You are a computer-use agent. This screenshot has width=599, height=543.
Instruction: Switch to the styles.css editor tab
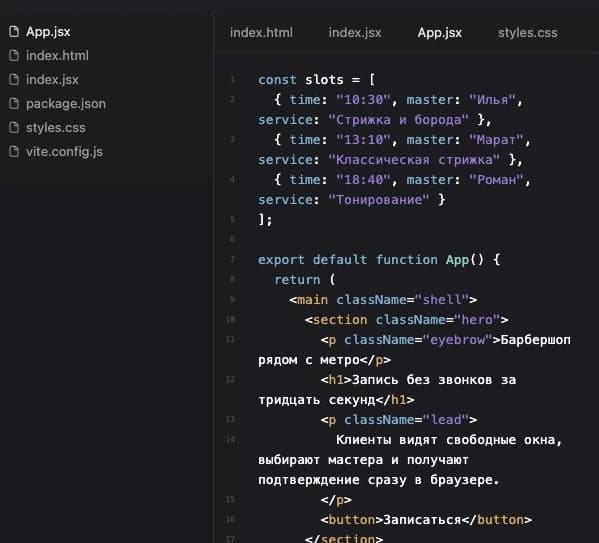528,33
